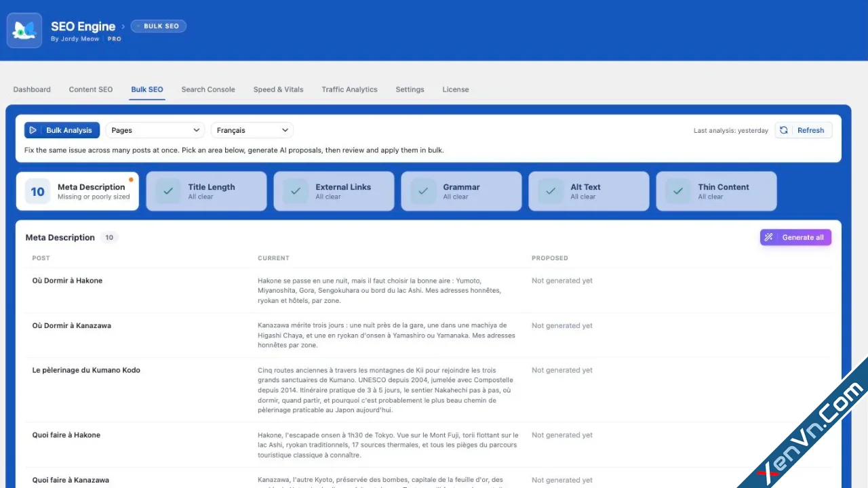The width and height of the screenshot is (868, 488).
Task: Click the current description starting 'Cinq routes anciennes'
Action: 386,390
